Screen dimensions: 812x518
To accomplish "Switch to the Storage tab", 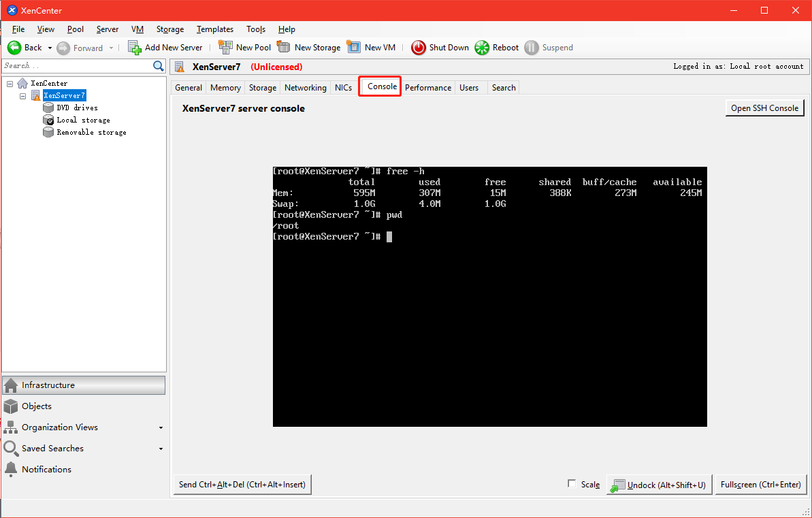I will (263, 88).
